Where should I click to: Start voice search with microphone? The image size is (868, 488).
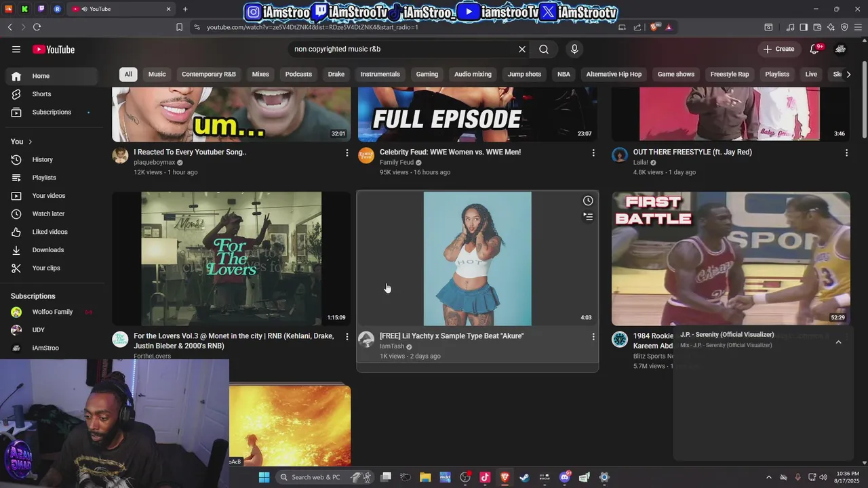574,49
